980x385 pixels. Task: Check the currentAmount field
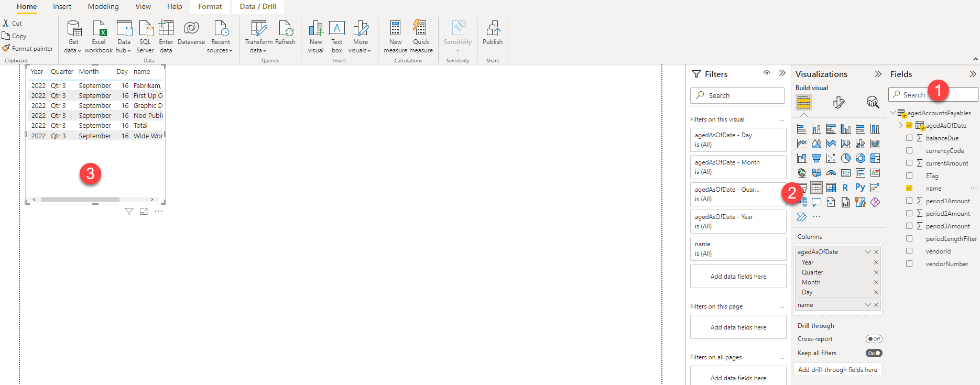point(909,163)
